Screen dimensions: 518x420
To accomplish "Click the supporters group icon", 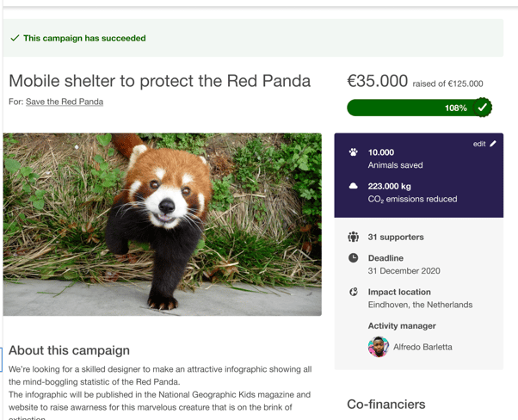I will (x=354, y=237).
